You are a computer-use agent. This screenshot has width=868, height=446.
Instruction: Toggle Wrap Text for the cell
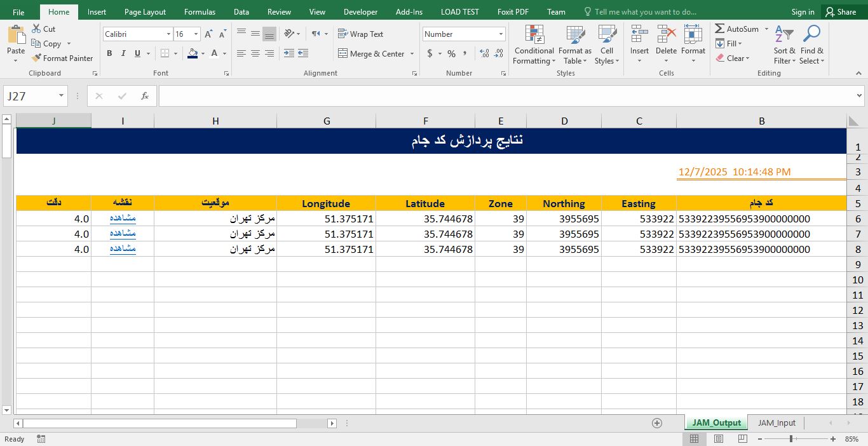click(360, 34)
